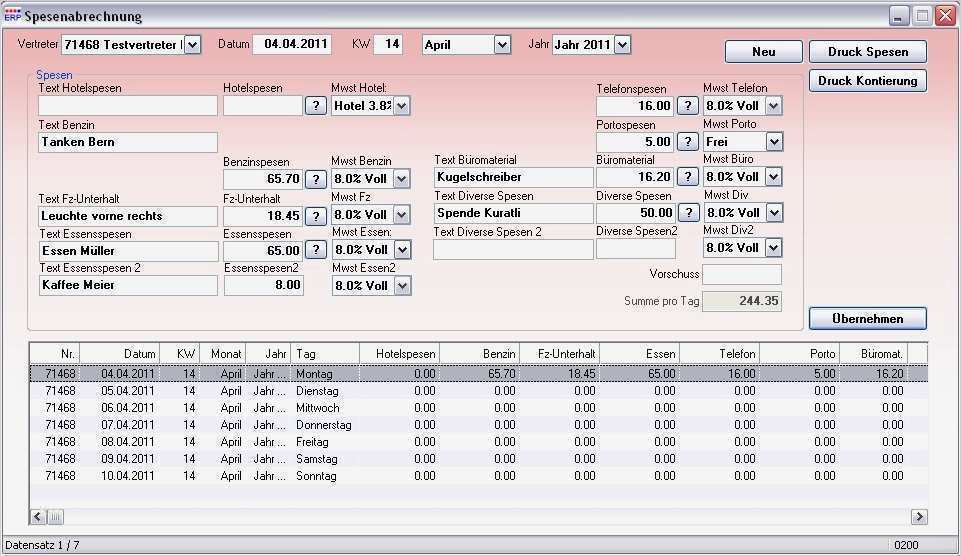Click the Text Hotelspesen input field
Viewport: 961px width, 556px height.
click(128, 106)
